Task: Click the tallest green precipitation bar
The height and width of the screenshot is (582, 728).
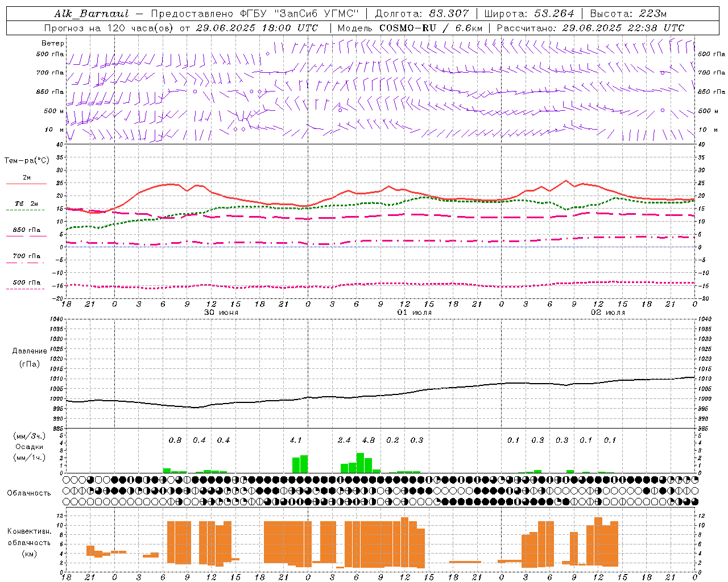Action: 360,463
